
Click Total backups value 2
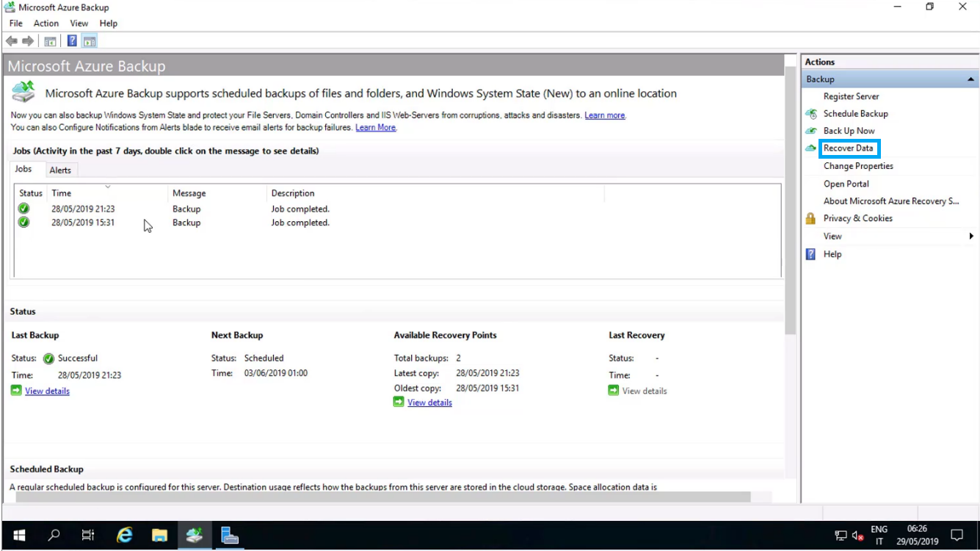[458, 359]
